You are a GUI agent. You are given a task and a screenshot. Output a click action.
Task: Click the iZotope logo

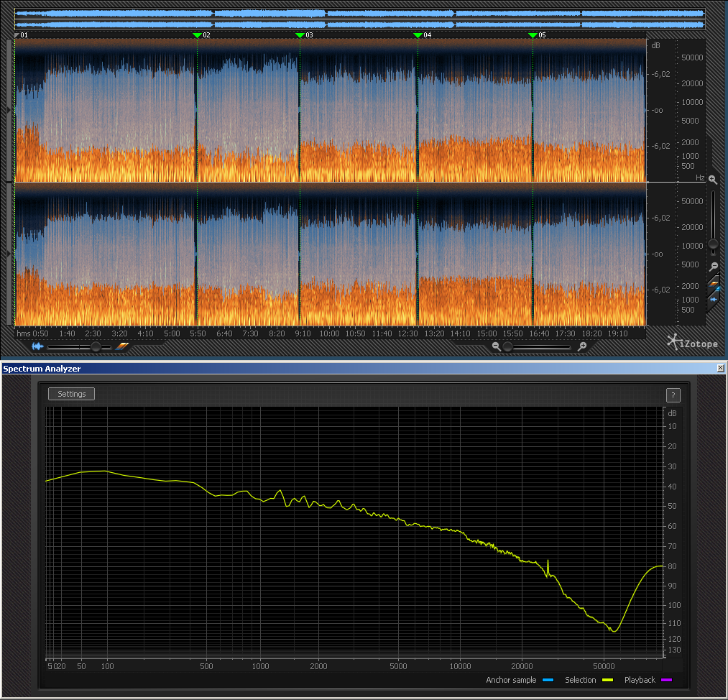pos(692,343)
